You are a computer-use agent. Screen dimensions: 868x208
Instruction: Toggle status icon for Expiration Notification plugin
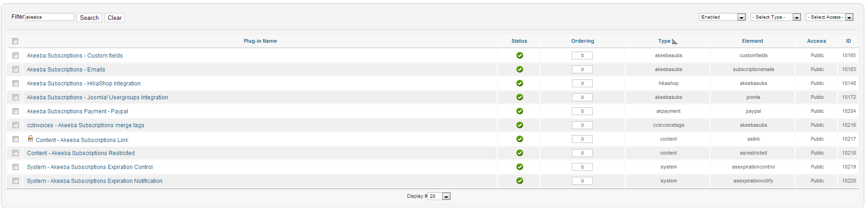[x=519, y=181]
